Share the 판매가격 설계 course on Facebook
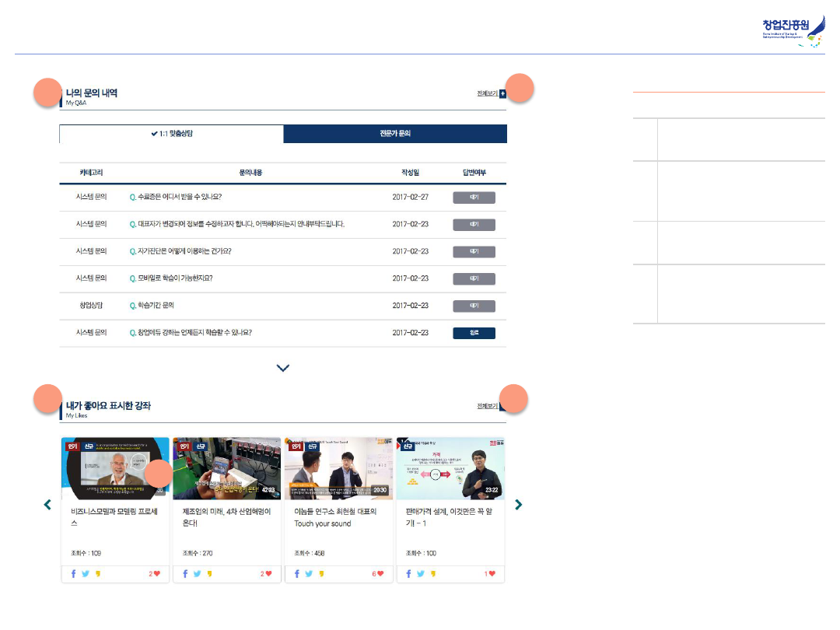The width and height of the screenshot is (840, 630). point(409,574)
